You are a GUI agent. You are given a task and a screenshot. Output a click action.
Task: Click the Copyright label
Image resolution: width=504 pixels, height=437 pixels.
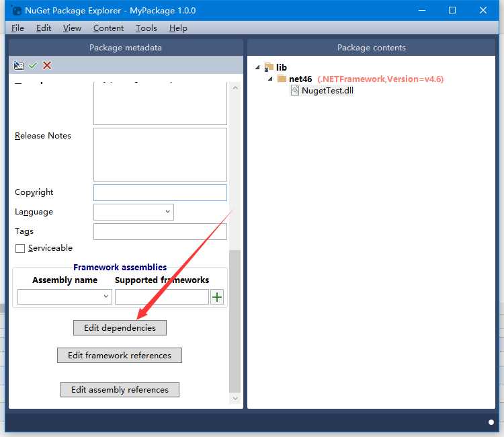34,192
